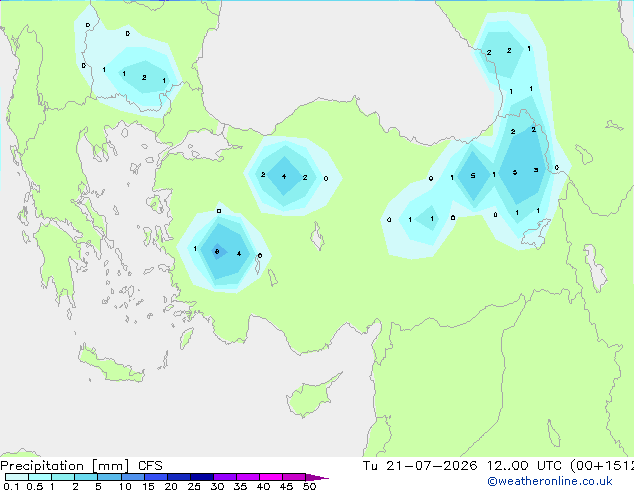Click the 45–50 mm legend swatch

tap(294, 477)
